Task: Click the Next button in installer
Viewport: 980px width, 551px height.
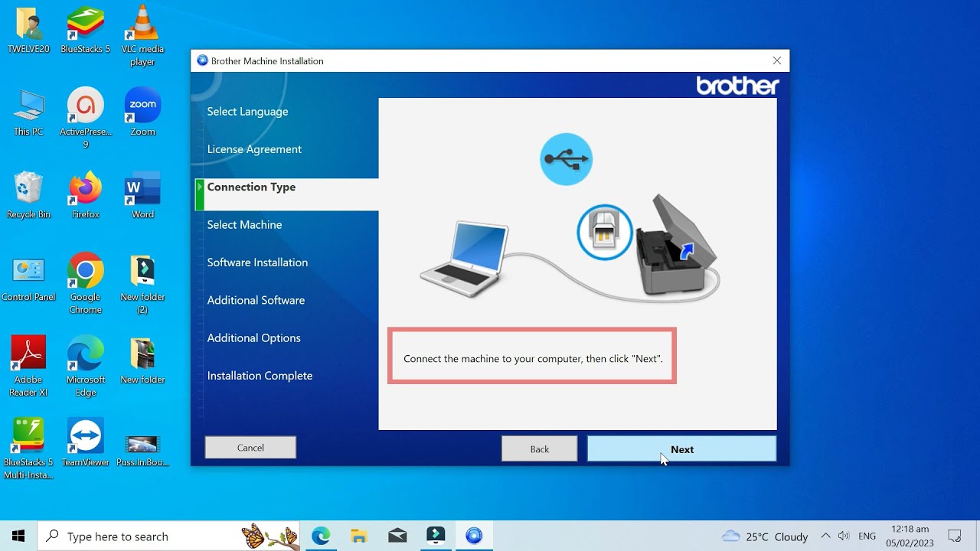Action: click(681, 449)
